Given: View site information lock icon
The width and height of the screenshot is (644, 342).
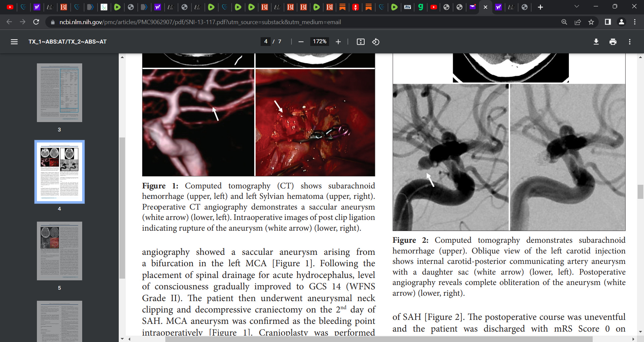Looking at the screenshot, I should (52, 22).
